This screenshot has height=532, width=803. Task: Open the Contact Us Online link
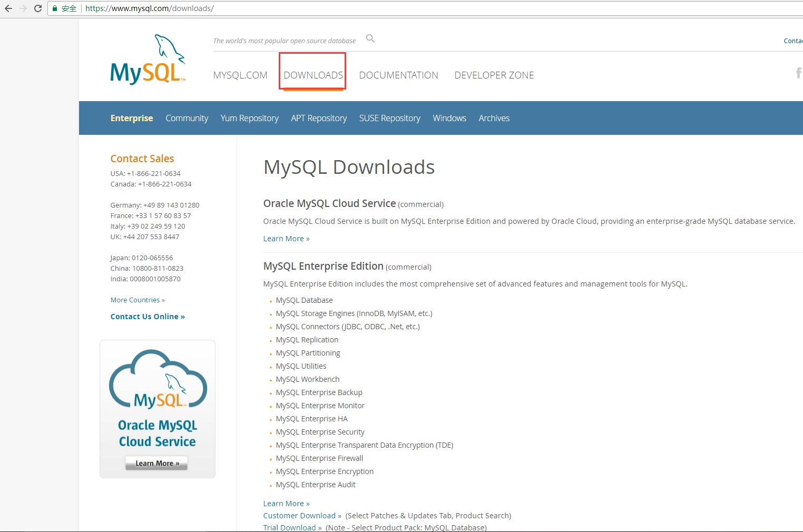[148, 317]
